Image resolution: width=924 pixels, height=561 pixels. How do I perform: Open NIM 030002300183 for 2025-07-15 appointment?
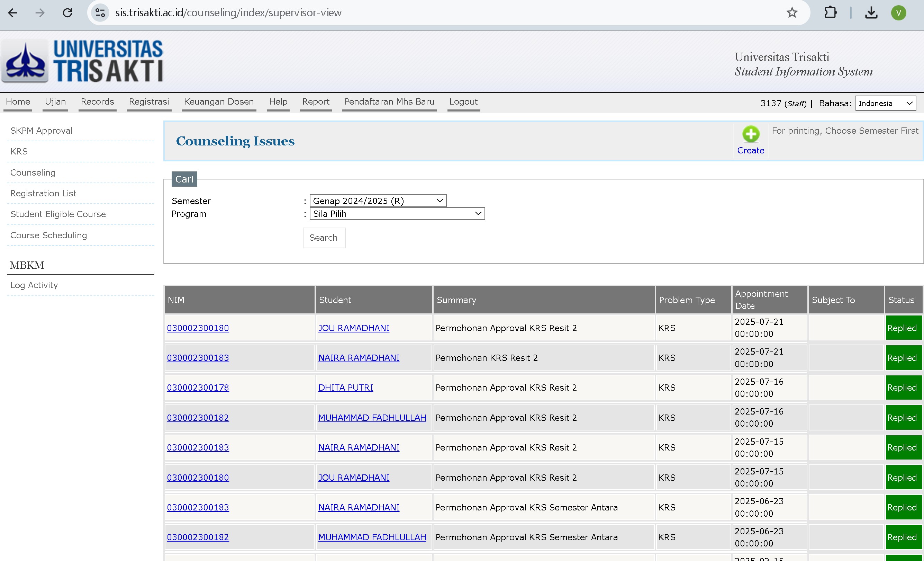tap(198, 447)
